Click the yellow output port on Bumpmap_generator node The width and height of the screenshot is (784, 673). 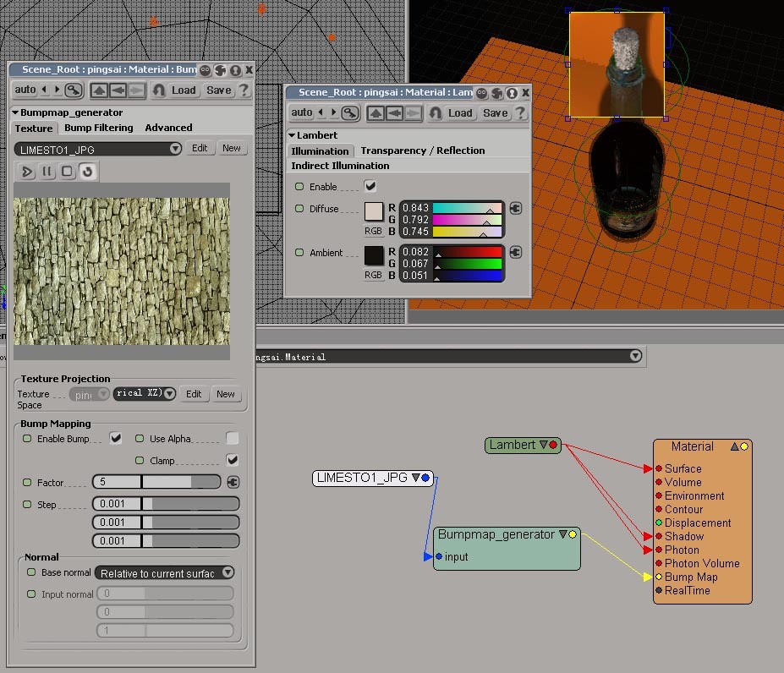click(x=573, y=534)
